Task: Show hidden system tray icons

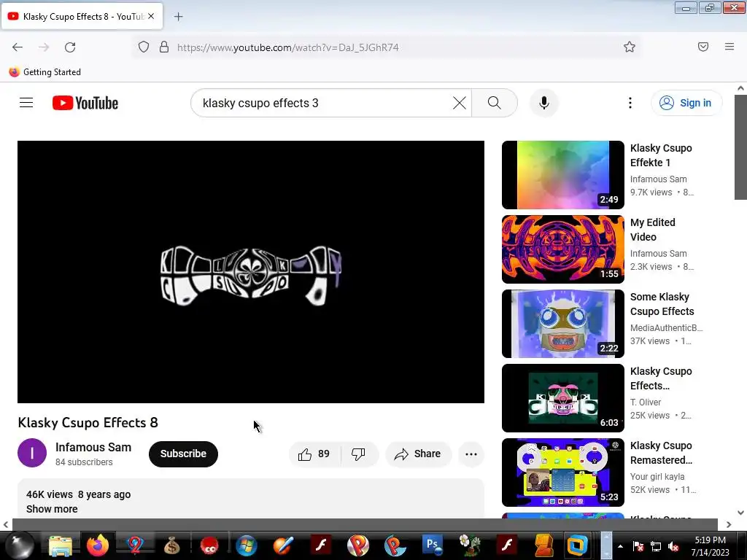Action: coord(620,546)
